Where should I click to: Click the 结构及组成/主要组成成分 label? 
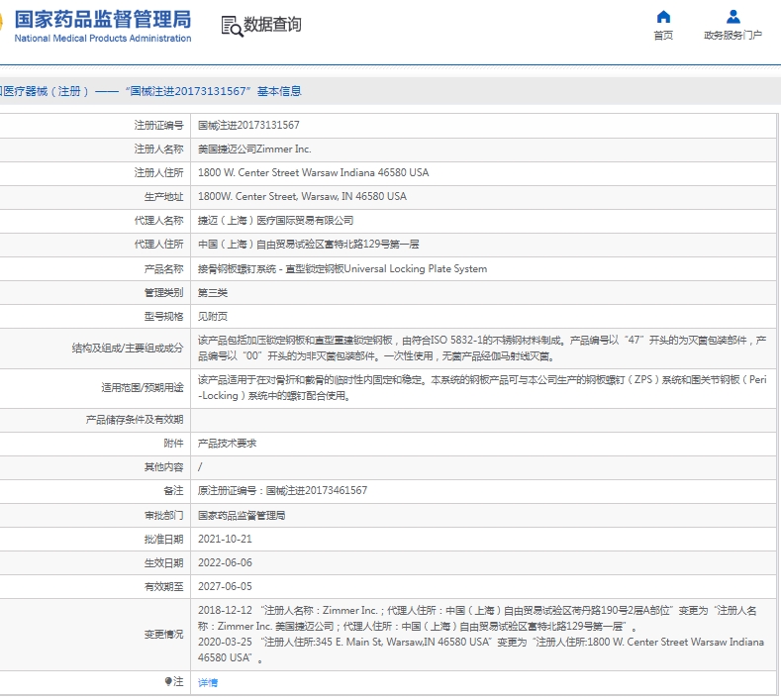[x=128, y=348]
